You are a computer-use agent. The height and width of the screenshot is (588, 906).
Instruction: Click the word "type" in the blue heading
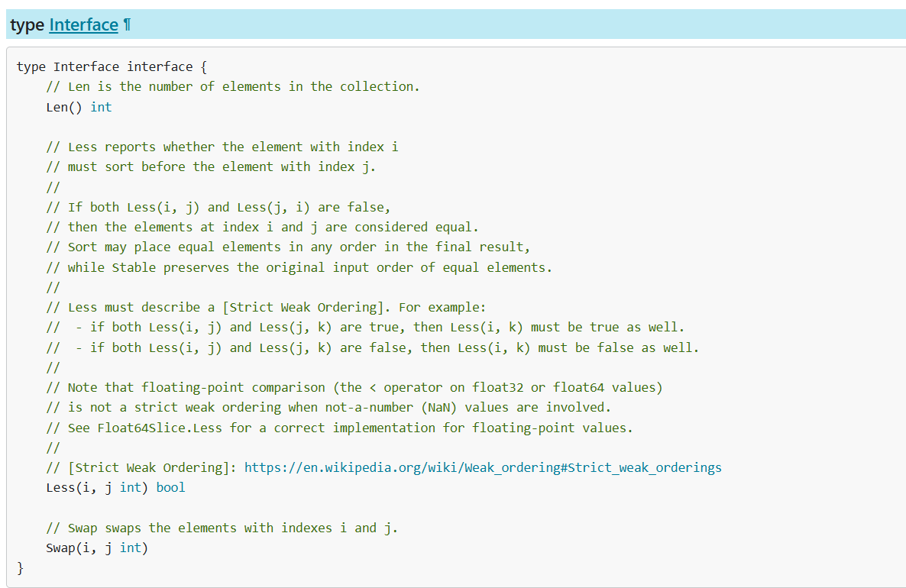click(28, 25)
